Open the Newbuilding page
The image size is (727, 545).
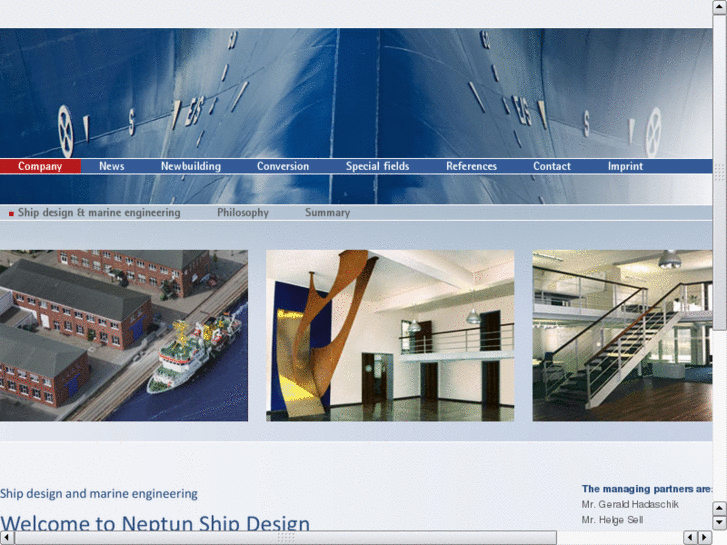(x=191, y=166)
